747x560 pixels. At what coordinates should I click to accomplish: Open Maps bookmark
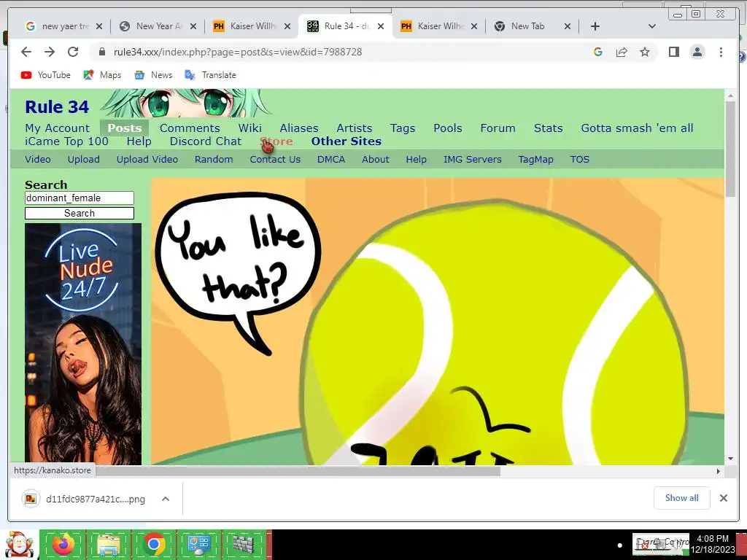point(102,75)
